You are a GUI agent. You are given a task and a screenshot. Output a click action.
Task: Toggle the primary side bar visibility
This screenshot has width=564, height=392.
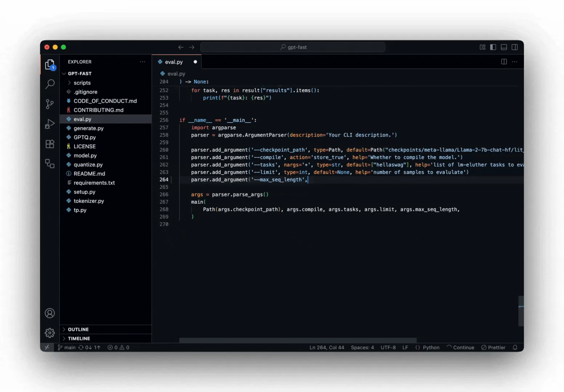493,47
